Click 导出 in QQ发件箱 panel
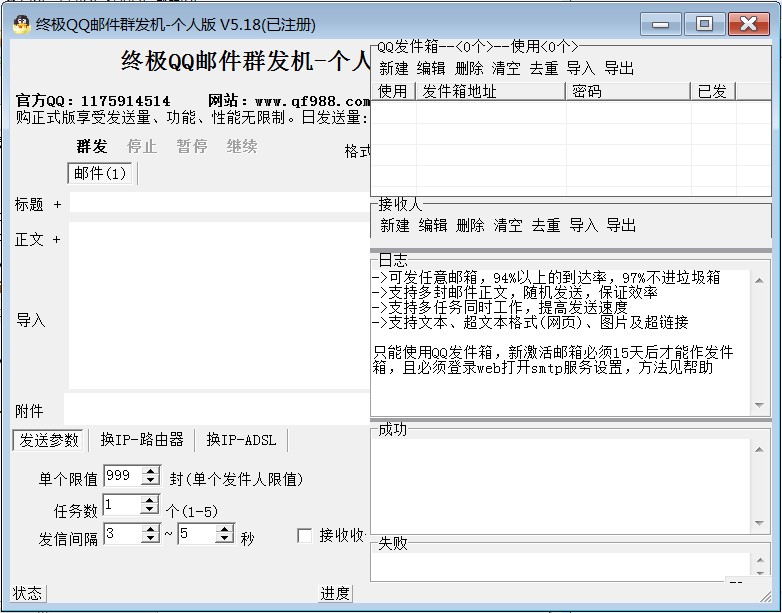 click(x=619, y=68)
